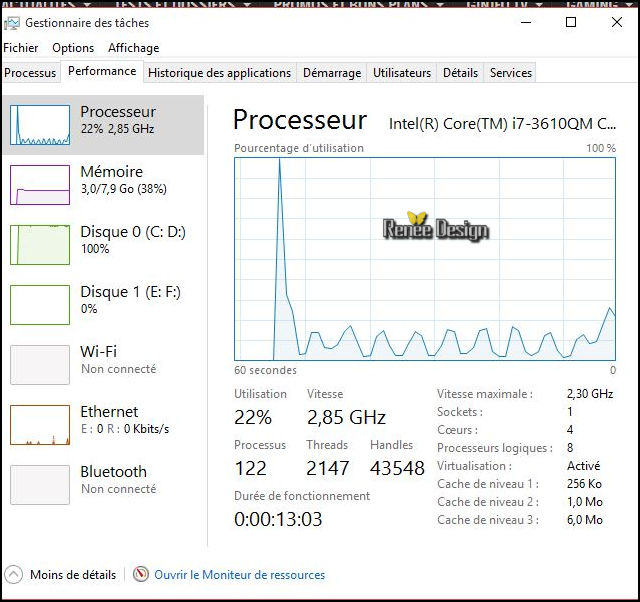The height and width of the screenshot is (602, 640).
Task: Open the Ouvrir le Moniteur de ressources link
Action: (240, 575)
